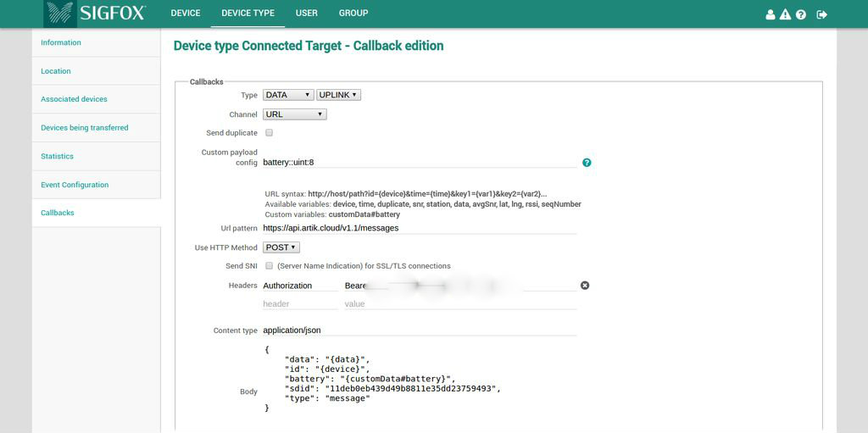Click the Url pattern input field
Image resolution: width=868 pixels, height=433 pixels.
tap(420, 228)
